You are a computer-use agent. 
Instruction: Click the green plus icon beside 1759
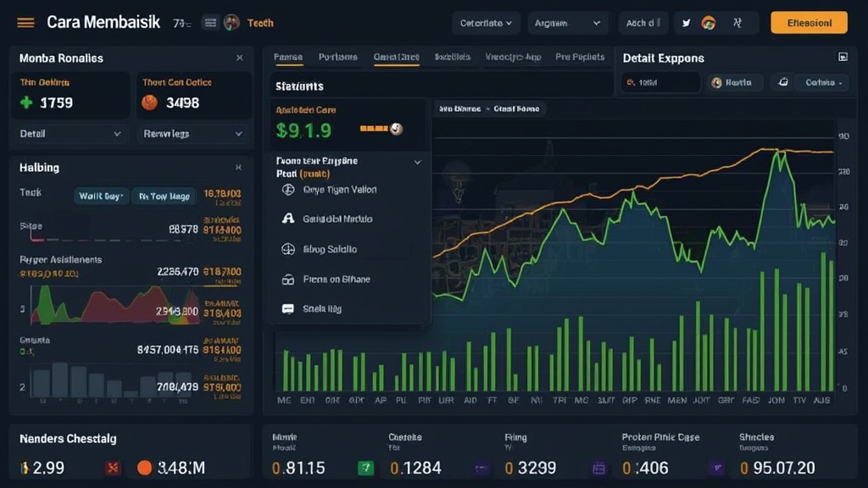[26, 103]
